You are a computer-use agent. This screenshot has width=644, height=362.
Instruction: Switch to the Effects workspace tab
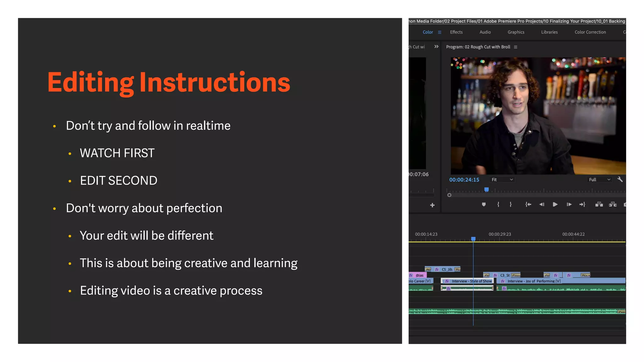coord(456,32)
